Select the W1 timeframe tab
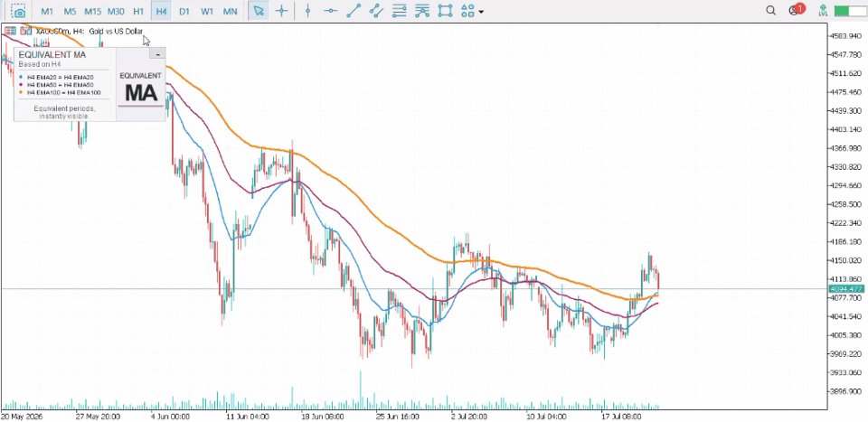This screenshot has height=422, width=868. (207, 11)
